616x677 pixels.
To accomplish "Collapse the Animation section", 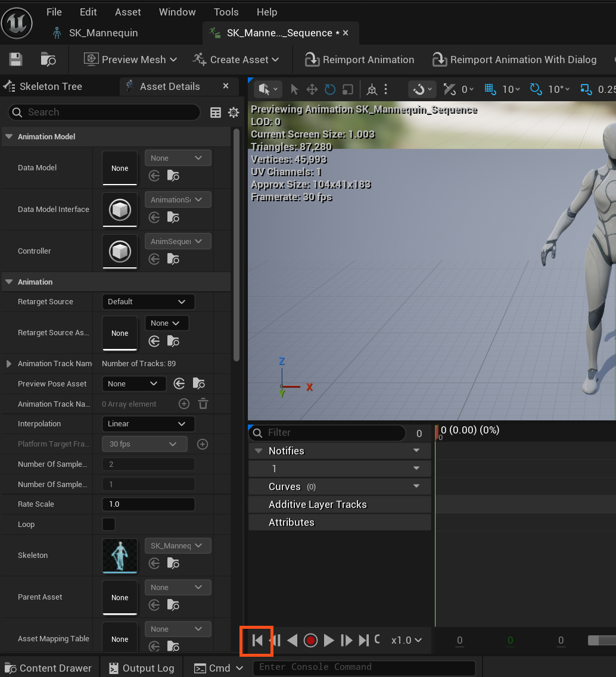I will point(9,282).
